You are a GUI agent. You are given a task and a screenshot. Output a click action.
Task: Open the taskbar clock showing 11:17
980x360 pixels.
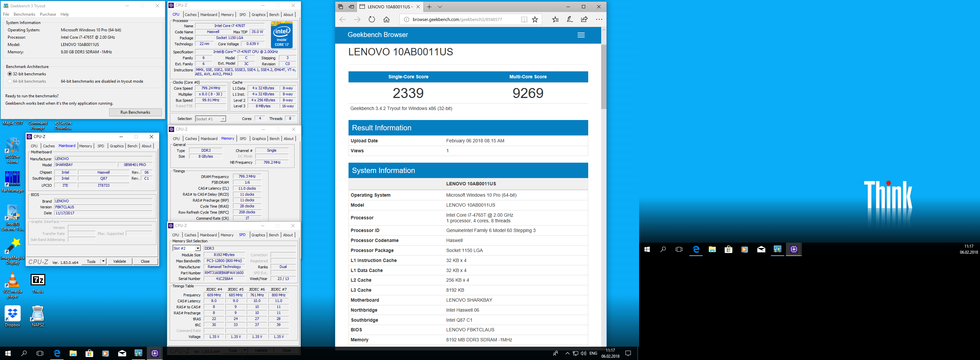point(610,353)
